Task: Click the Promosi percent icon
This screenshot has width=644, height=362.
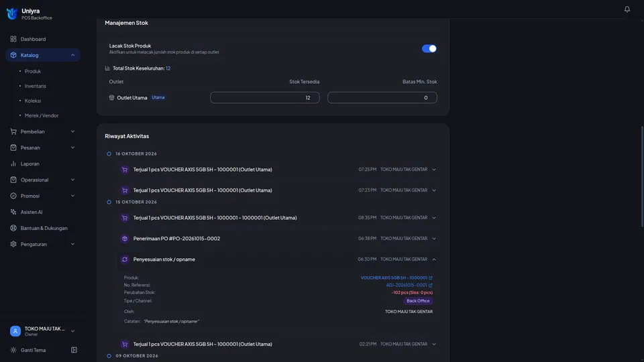Action: [13, 196]
